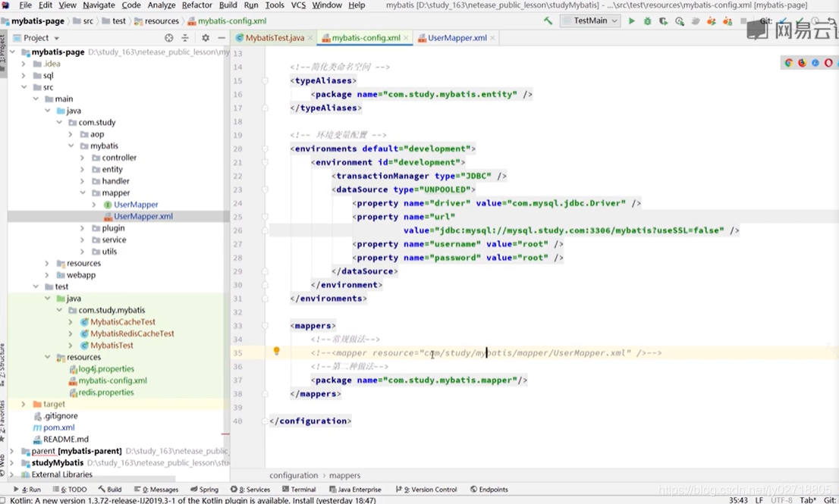Click the 'configuration' breadcrumb below editor

coord(294,475)
